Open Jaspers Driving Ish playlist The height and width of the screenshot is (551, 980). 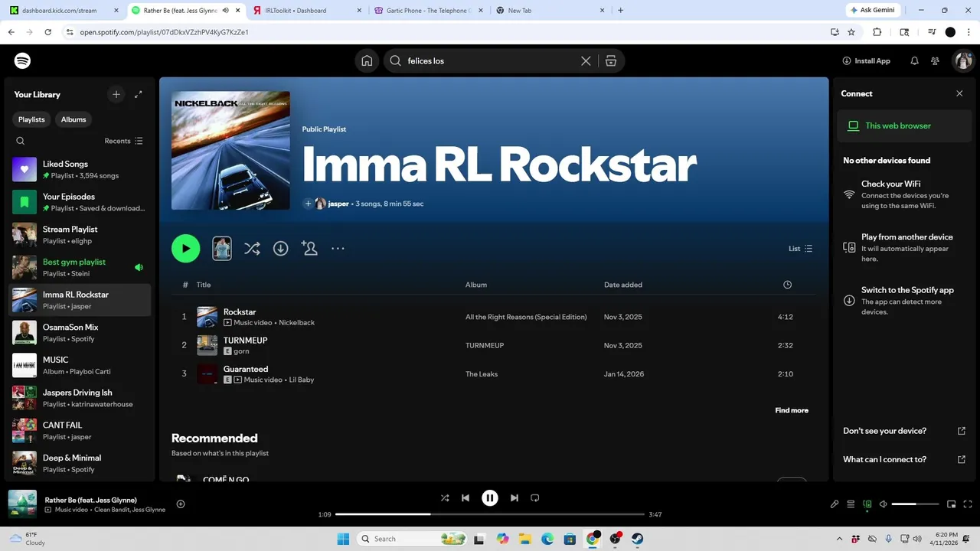(80, 398)
